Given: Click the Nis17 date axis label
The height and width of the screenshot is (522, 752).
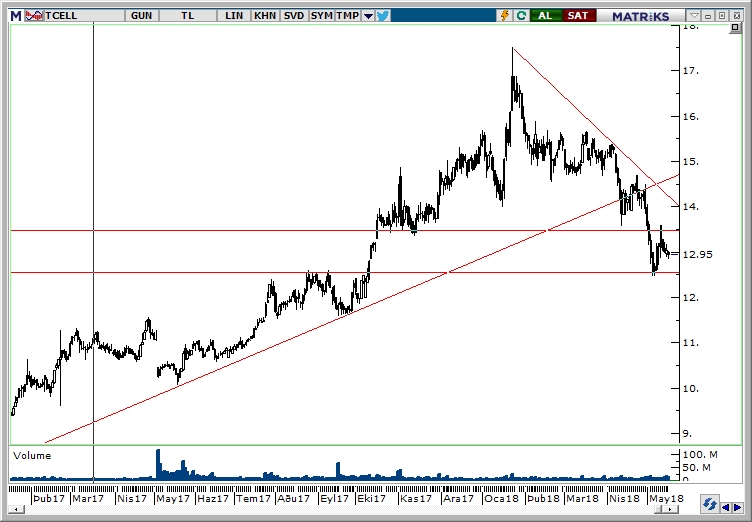Looking at the screenshot, I should click(x=132, y=498).
